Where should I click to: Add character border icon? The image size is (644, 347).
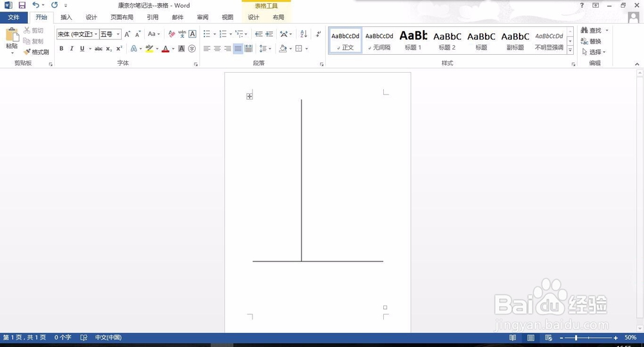tap(192, 34)
